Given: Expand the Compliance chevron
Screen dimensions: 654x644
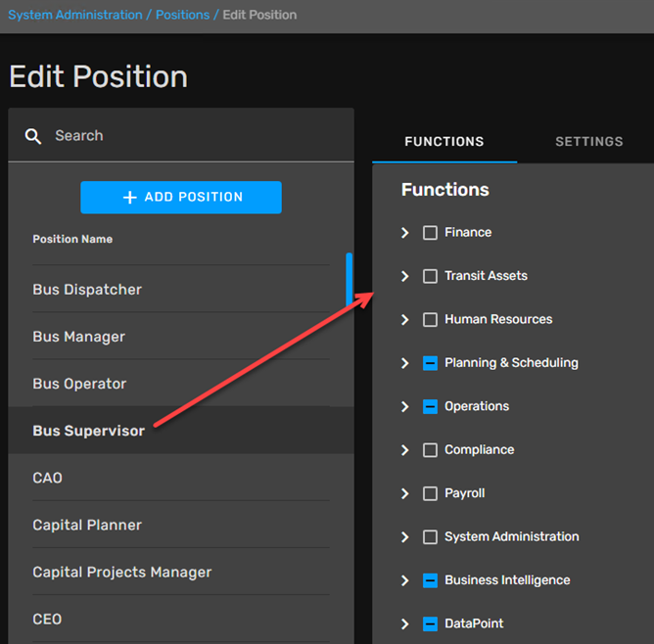Looking at the screenshot, I should click(405, 450).
